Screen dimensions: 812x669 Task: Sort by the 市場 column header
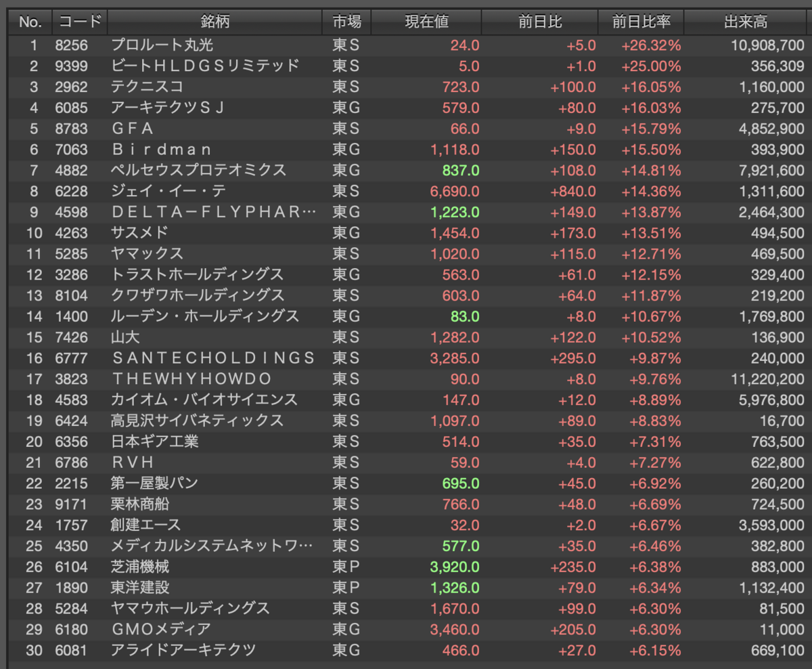pyautogui.click(x=346, y=22)
